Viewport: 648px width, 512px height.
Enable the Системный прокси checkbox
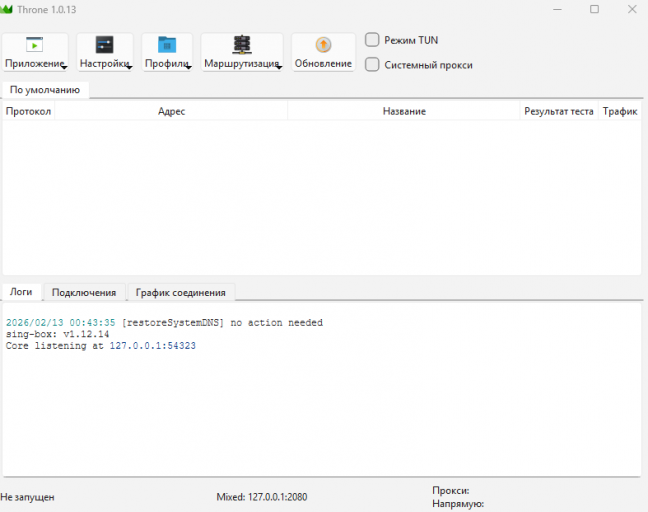coord(372,64)
